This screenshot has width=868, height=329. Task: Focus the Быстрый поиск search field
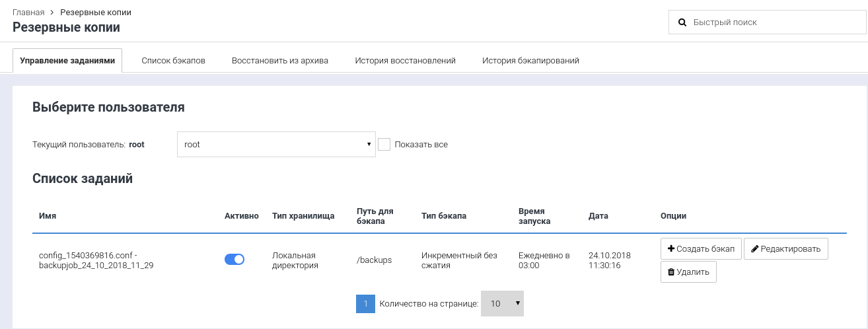[x=773, y=22]
